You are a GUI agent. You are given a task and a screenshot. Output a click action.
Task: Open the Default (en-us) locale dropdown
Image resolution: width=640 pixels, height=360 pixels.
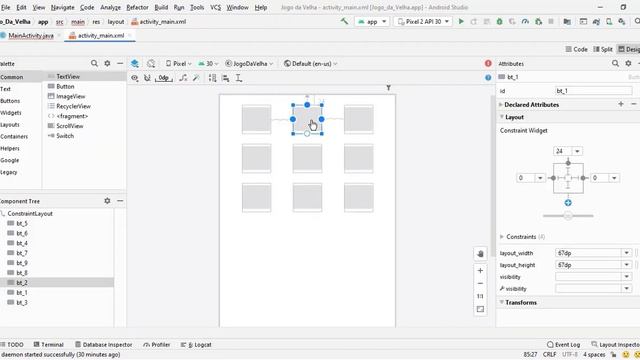311,63
